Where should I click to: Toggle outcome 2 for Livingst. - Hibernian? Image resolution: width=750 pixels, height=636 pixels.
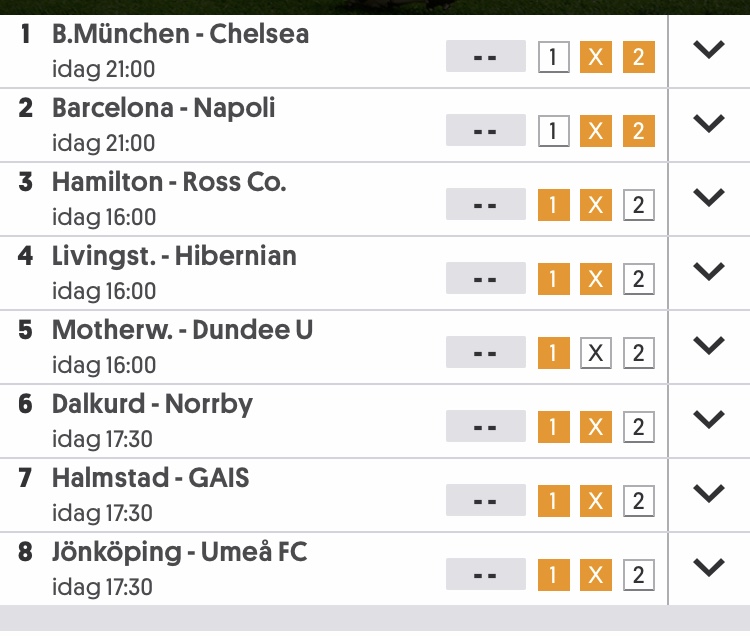click(x=639, y=279)
